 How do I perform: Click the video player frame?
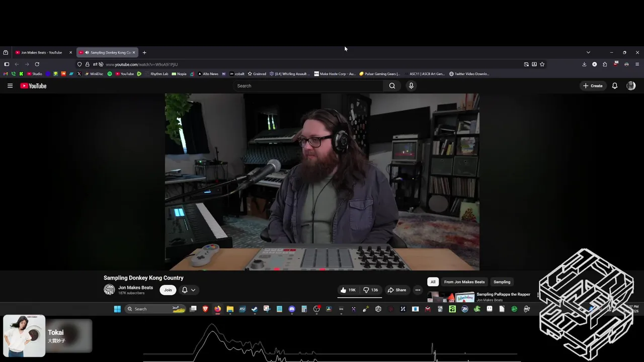(x=322, y=182)
